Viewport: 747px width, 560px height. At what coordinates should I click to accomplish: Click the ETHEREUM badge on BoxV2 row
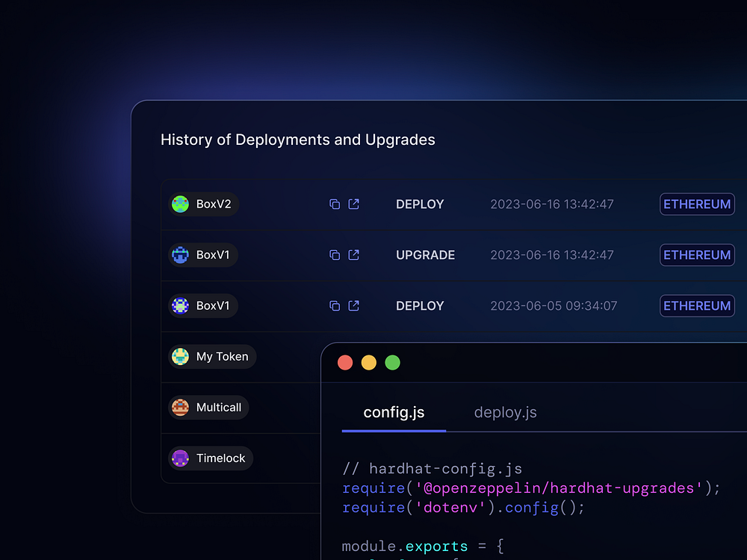pos(697,204)
